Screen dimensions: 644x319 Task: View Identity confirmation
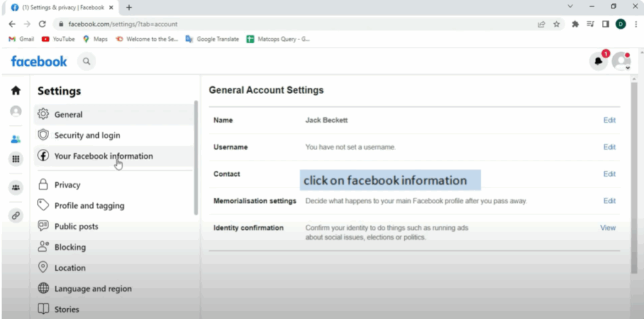pos(608,228)
